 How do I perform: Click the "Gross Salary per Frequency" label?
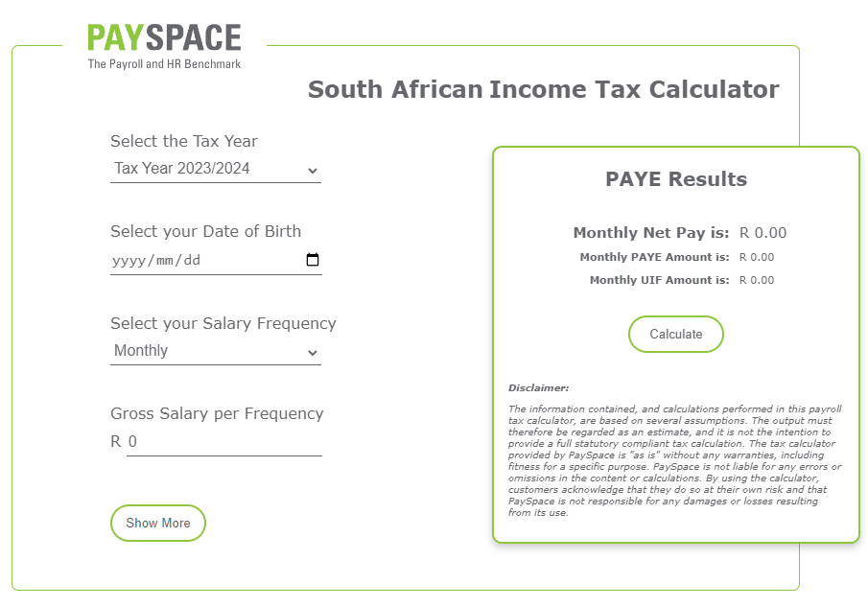pos(217,413)
